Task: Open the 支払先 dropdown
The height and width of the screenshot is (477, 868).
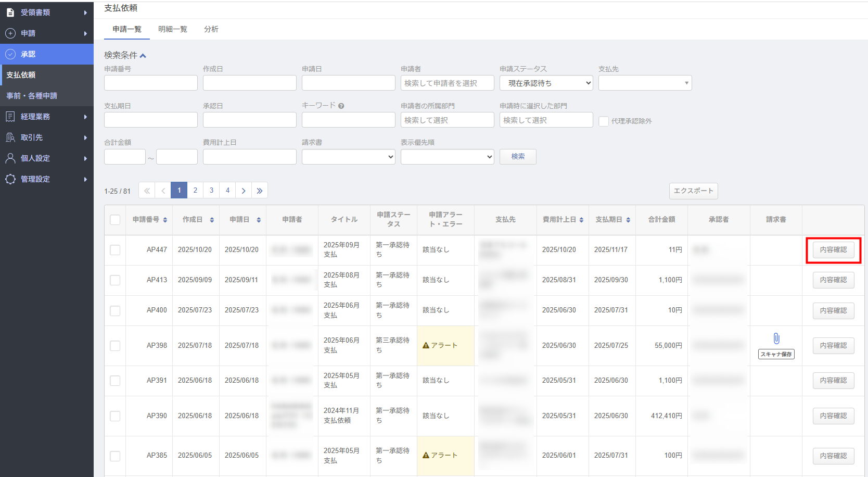Action: pyautogui.click(x=645, y=83)
